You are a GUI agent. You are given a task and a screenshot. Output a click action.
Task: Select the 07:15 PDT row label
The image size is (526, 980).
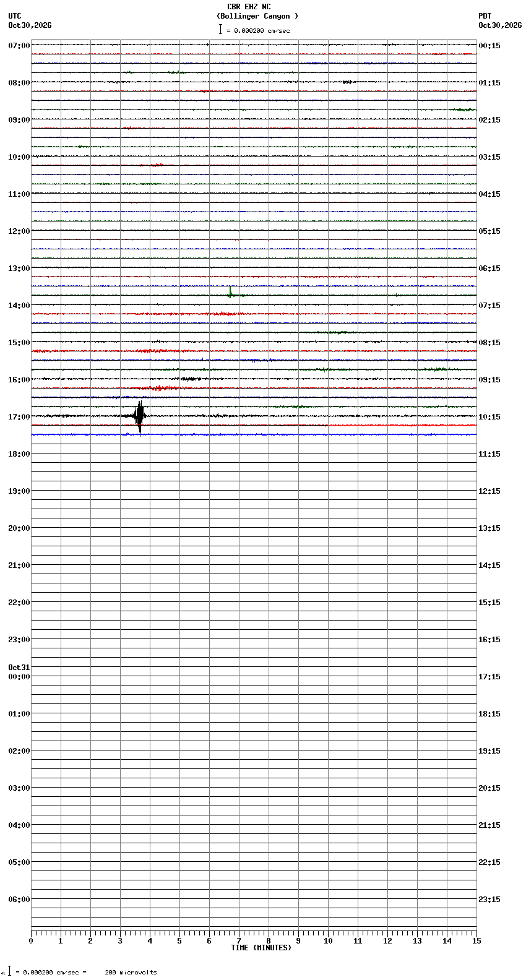tap(489, 306)
